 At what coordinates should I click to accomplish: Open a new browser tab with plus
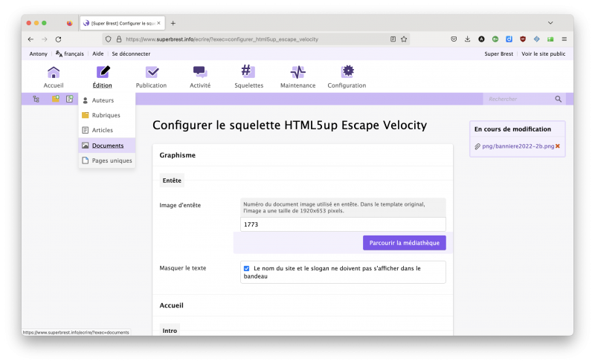point(173,23)
